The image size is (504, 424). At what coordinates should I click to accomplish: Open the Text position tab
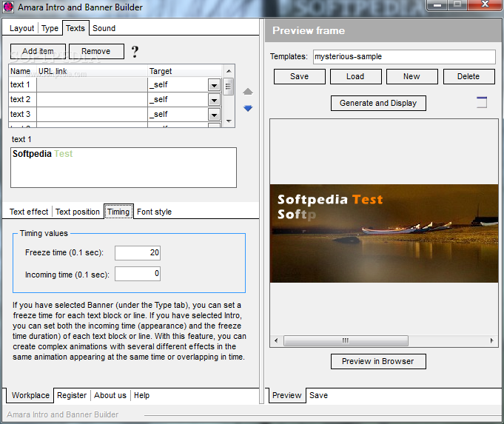(78, 212)
